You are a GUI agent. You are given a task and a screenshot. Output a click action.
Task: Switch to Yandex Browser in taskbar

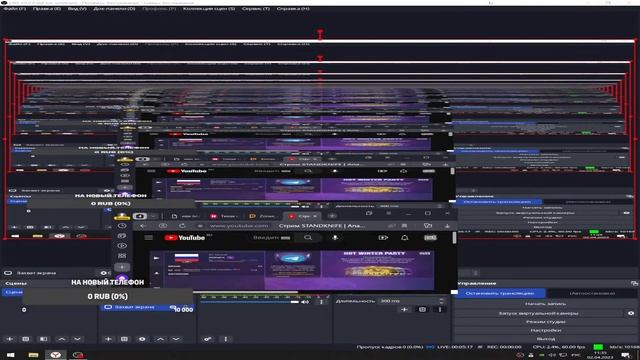click(56, 355)
